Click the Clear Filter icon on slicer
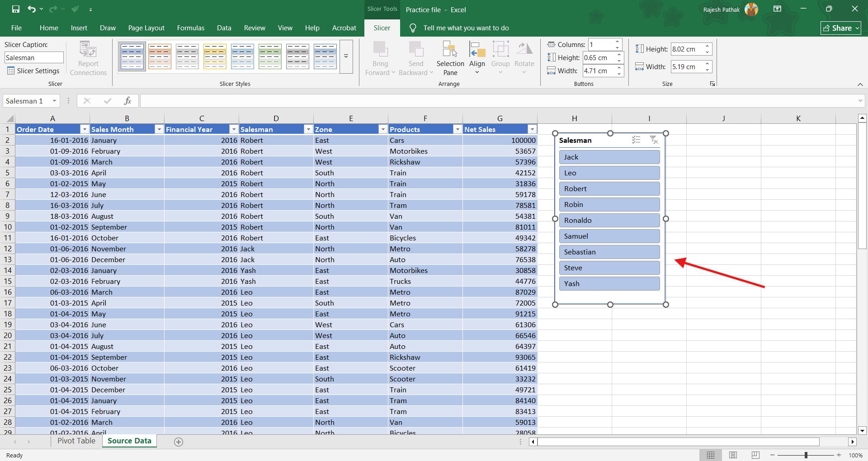The width and height of the screenshot is (868, 461). 654,140
